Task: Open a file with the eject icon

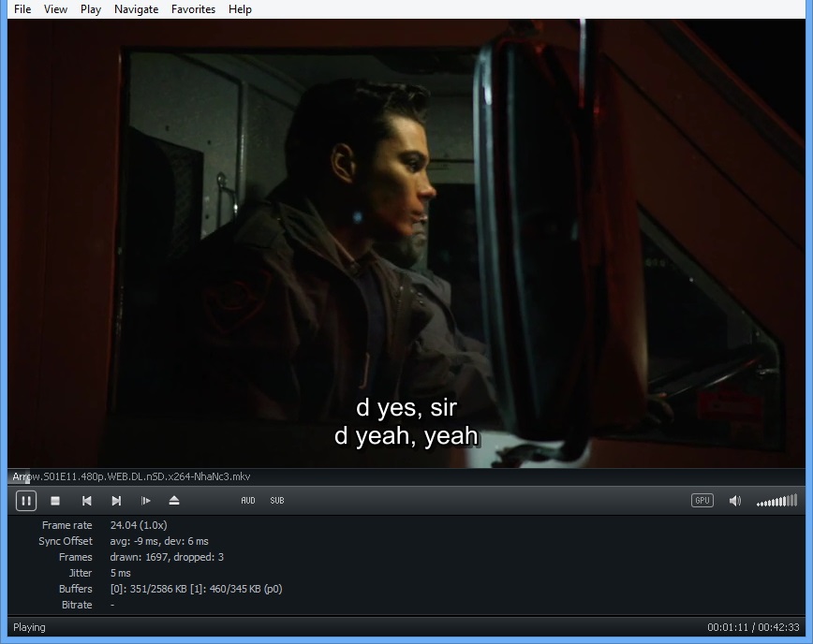Action: click(x=174, y=501)
